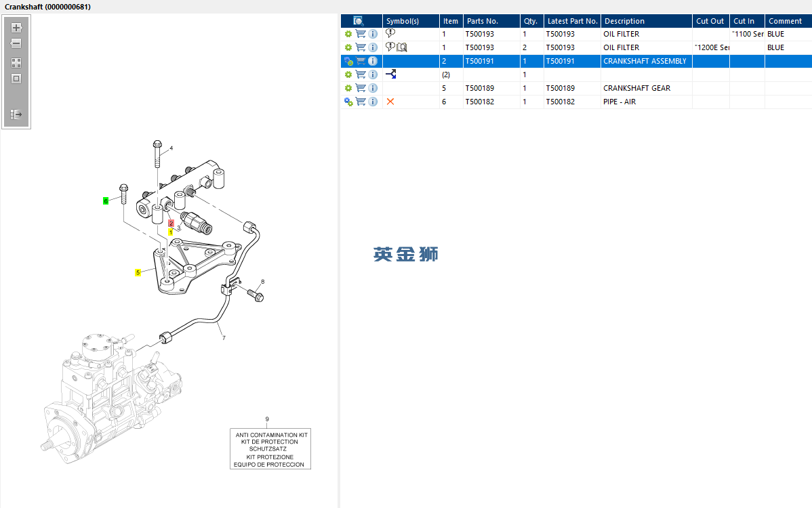Click callout 4 next to the top bolt
This screenshot has width=812, height=508.
pos(171,148)
